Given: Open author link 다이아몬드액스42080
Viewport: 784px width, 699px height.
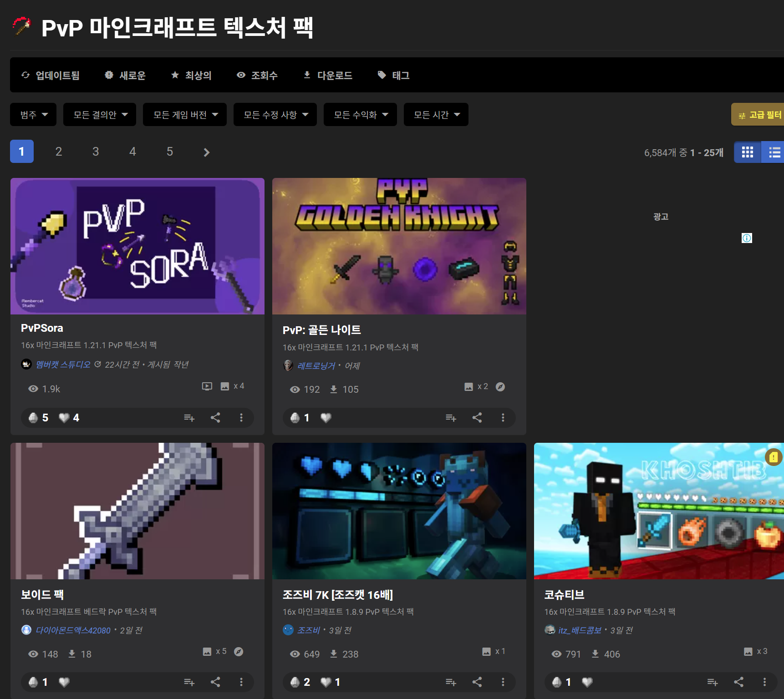Looking at the screenshot, I should (x=73, y=630).
